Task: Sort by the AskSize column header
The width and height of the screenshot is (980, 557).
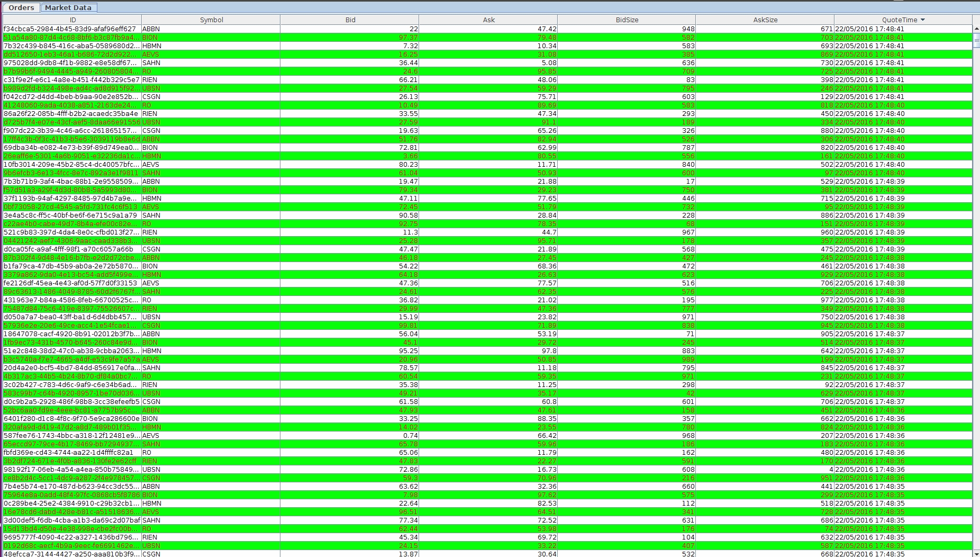Action: (765, 20)
